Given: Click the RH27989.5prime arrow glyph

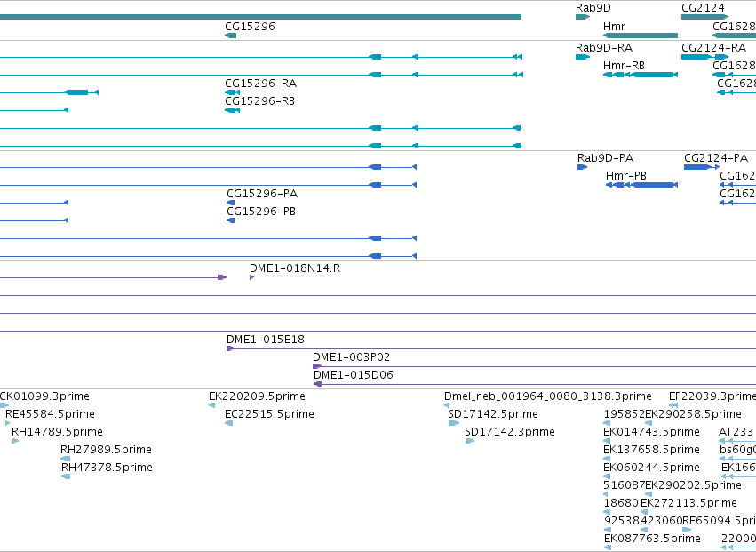Looking at the screenshot, I should pyautogui.click(x=66, y=459).
